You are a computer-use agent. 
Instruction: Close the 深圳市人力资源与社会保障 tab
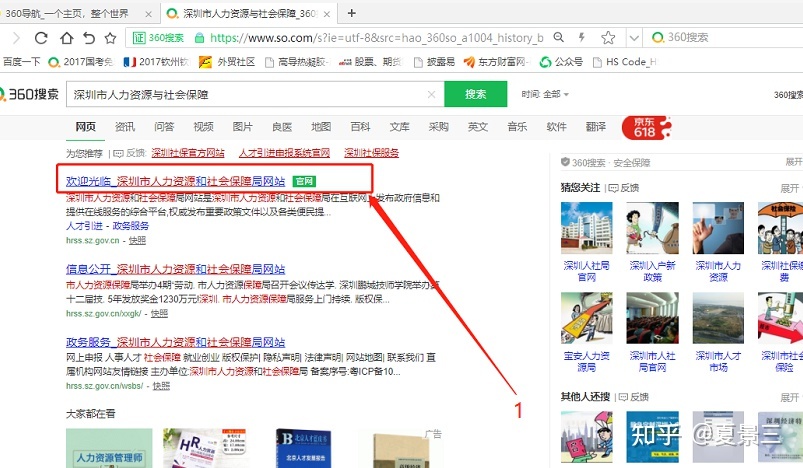(327, 14)
